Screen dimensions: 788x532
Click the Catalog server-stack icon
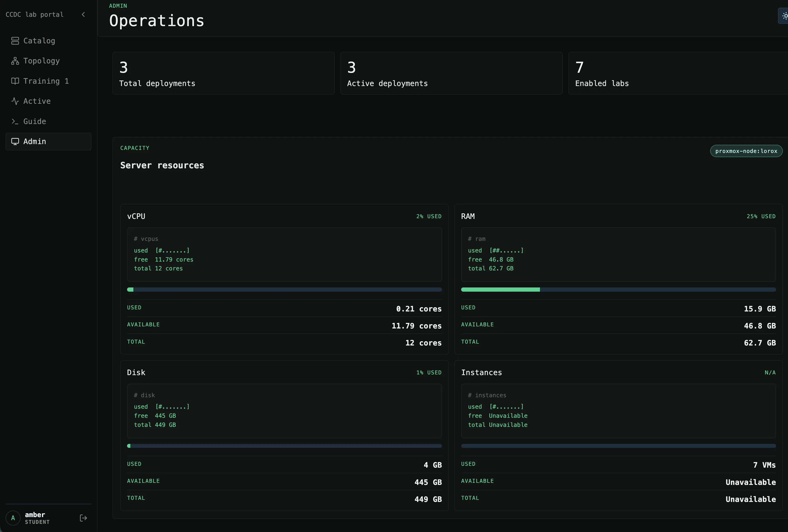click(15, 41)
